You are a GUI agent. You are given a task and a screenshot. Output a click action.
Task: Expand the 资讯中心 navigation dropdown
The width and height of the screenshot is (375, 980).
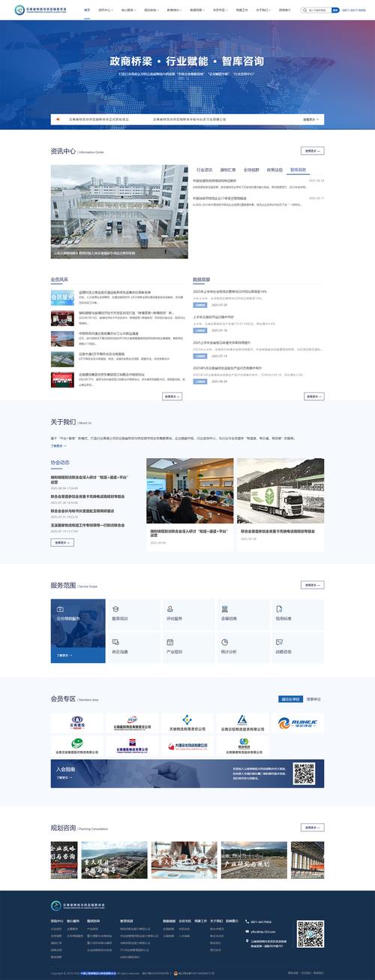105,11
